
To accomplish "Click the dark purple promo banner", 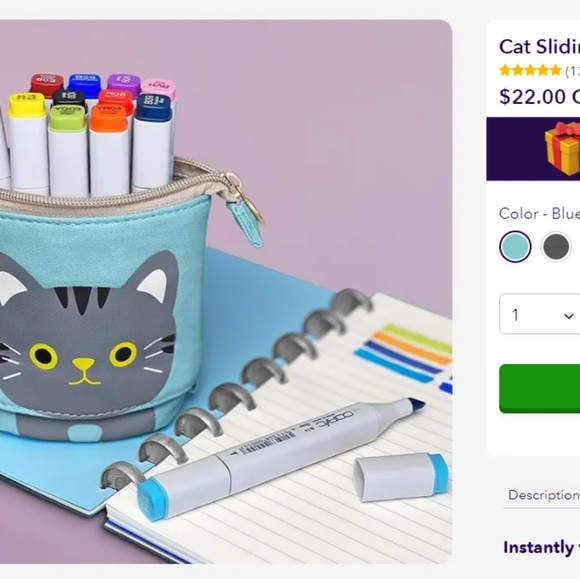I will point(533,149).
